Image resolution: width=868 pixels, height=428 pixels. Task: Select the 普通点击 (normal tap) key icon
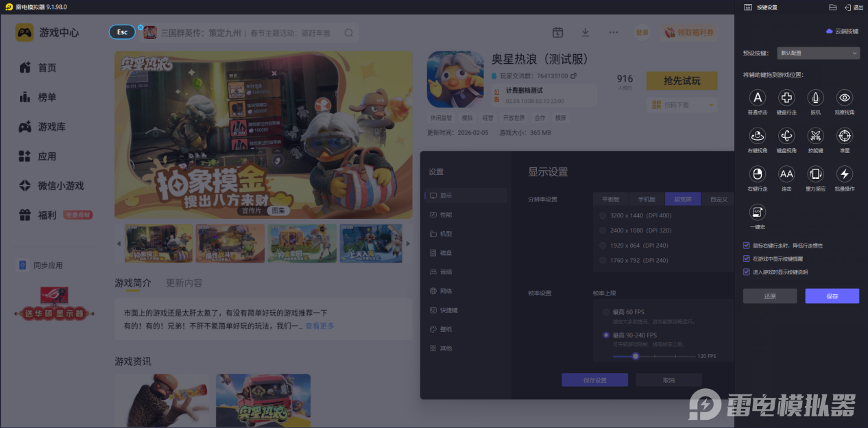coord(757,97)
